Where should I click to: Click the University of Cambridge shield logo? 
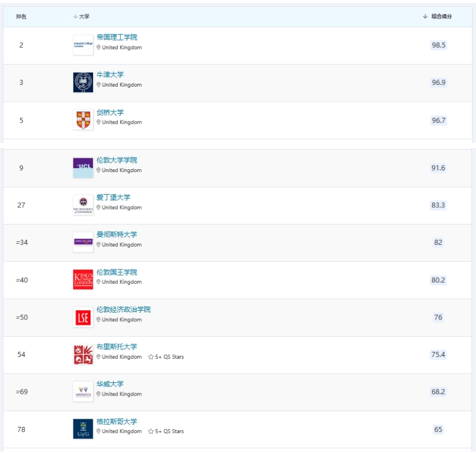(x=83, y=120)
